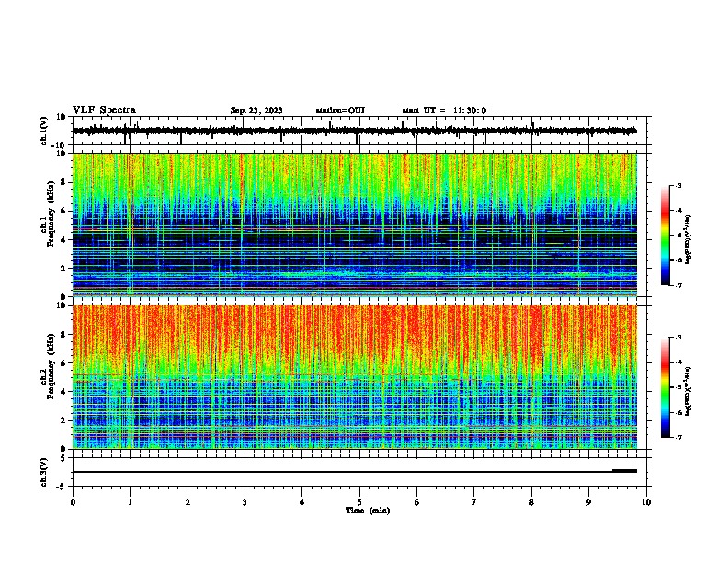Click the "-7" label on ch.1 colorbar
This screenshot has width=728, height=563.
tap(677, 285)
